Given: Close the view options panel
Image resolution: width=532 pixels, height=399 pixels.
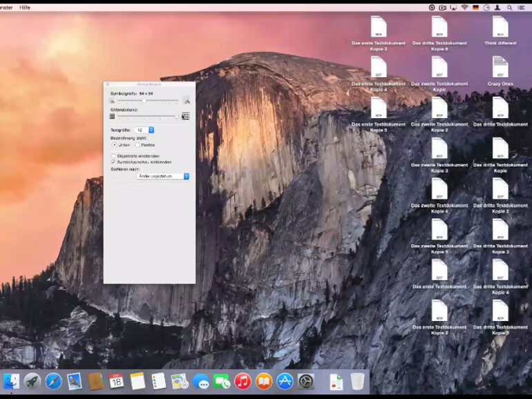Looking at the screenshot, I should point(108,84).
